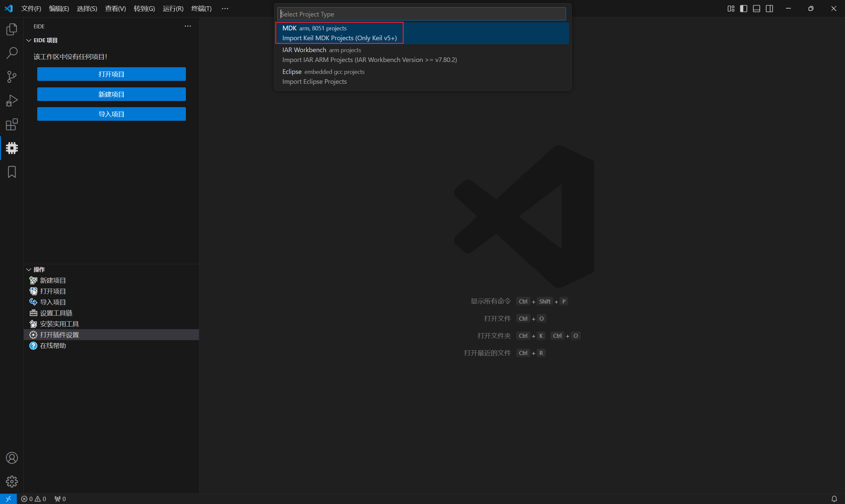845x504 pixels.
Task: Open the Extensions view icon
Action: pos(12,124)
